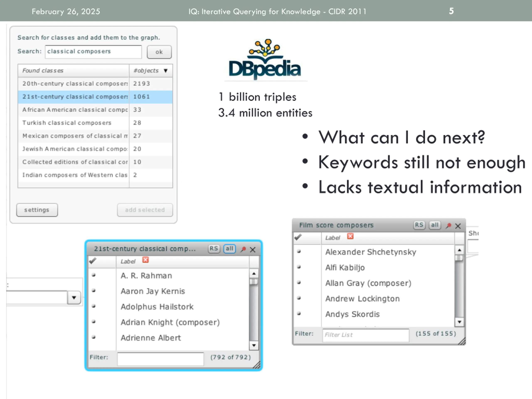Toggle checkmark column header in Film score window
The width and height of the screenshot is (532, 399).
298,237
